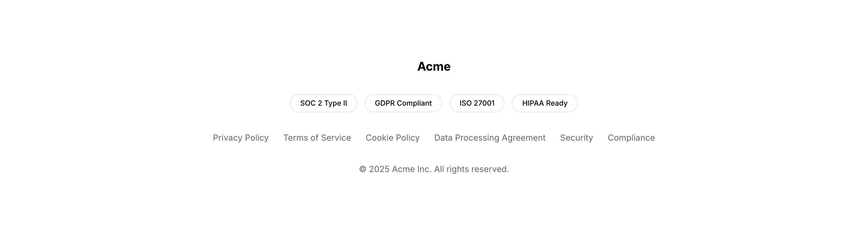The image size is (868, 233).
Task: Click the copyright symbol in footer
Action: pos(363,169)
